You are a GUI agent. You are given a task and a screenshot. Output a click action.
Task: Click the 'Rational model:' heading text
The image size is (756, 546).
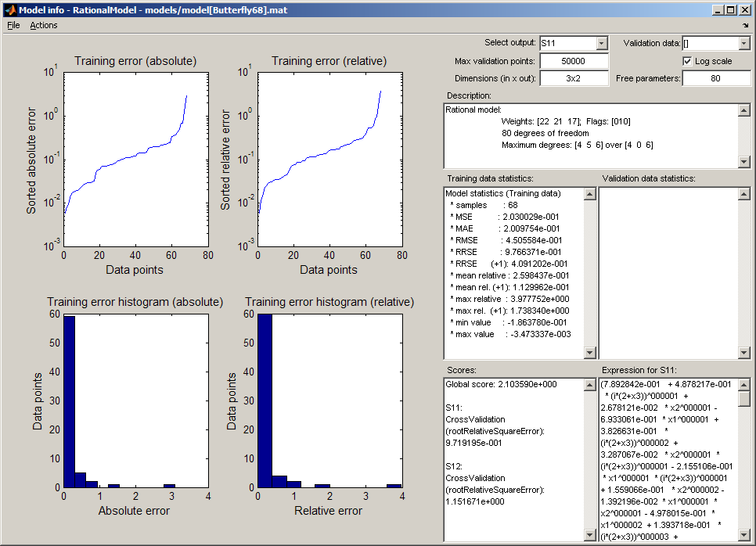tap(473, 110)
